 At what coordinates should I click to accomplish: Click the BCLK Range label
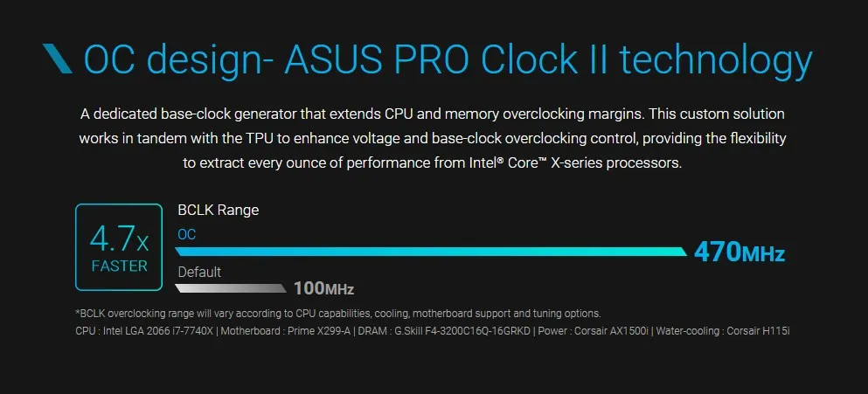219,211
